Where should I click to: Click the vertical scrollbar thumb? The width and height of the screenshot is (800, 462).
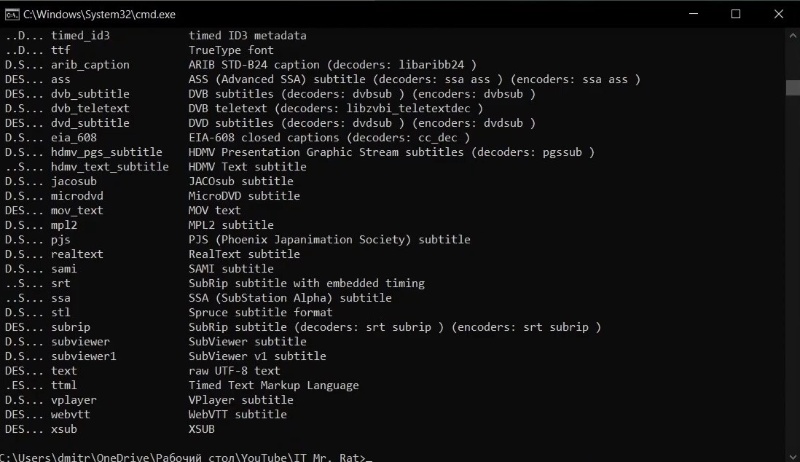(x=792, y=86)
